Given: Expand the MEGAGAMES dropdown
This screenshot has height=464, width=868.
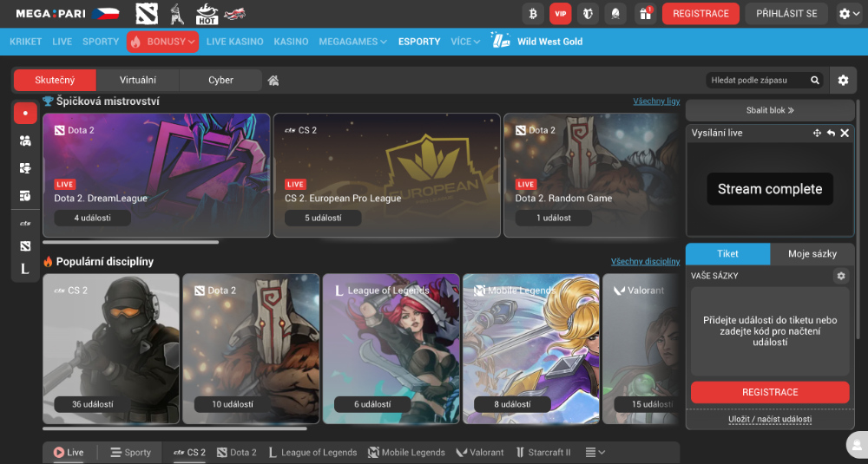Looking at the screenshot, I should point(352,42).
